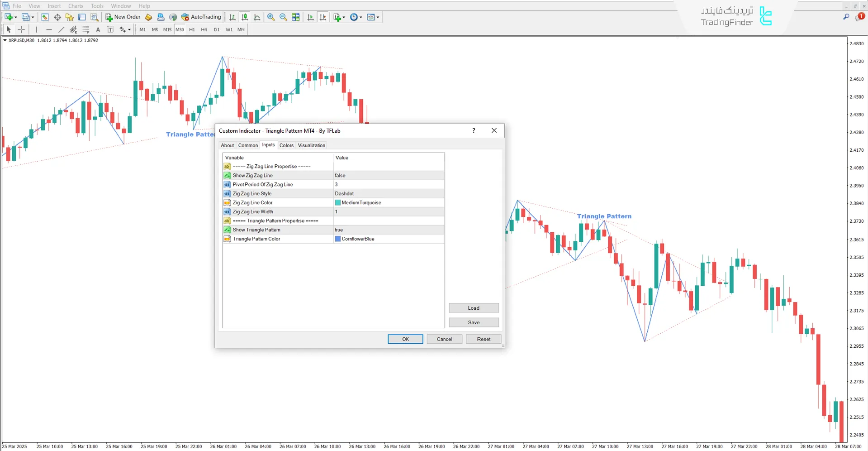This screenshot has height=451, width=868.
Task: Zoom out on the chart
Action: 283,17
